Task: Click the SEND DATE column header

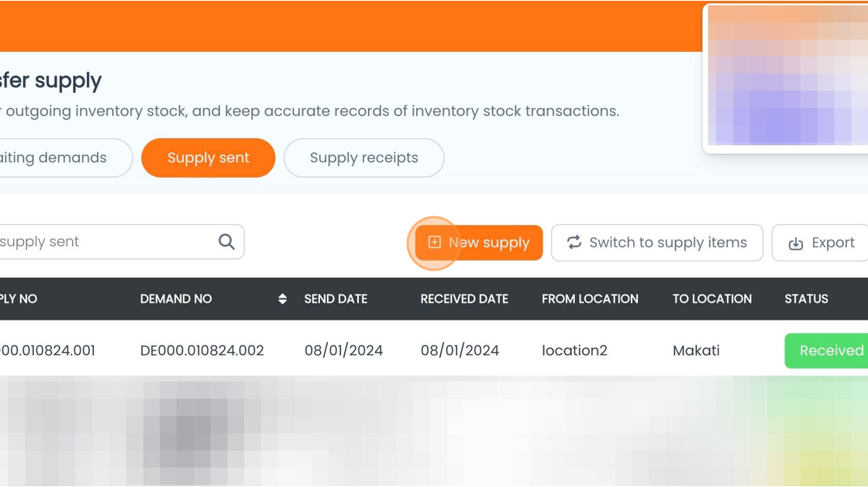Action: 336,299
